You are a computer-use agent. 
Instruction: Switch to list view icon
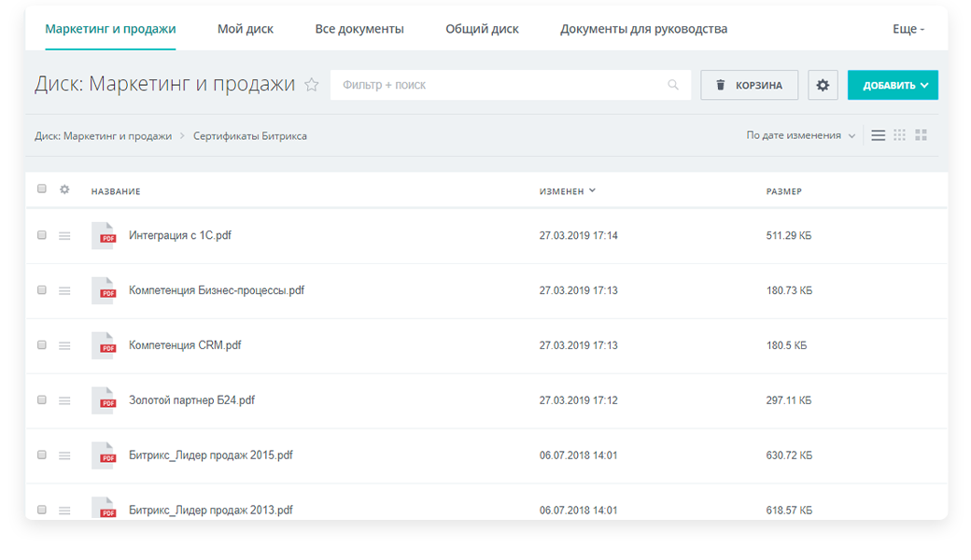(x=879, y=135)
